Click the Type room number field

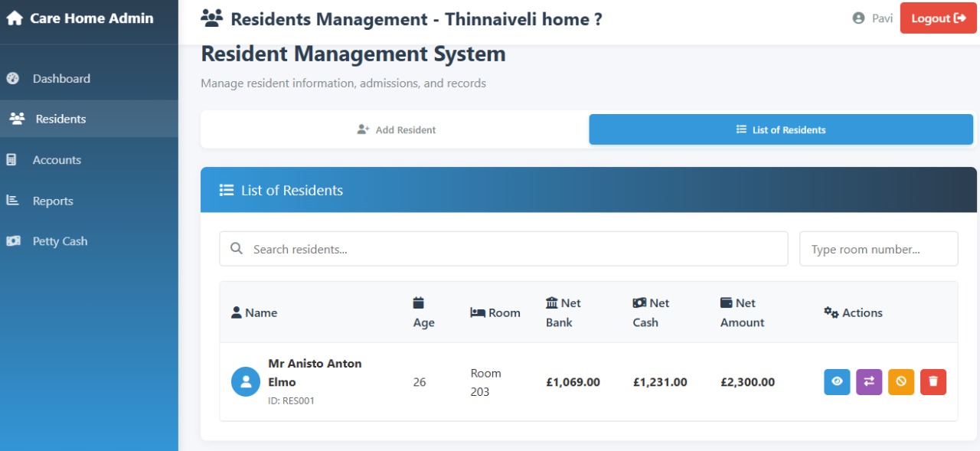pos(879,249)
